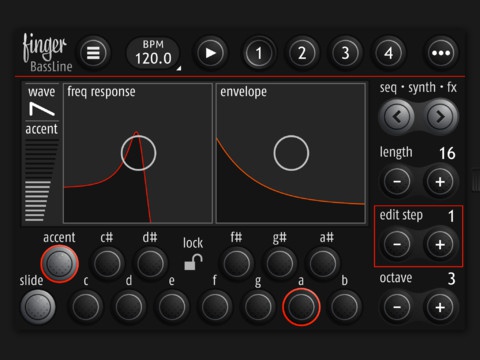Raise the octave with plus button

tap(440, 307)
